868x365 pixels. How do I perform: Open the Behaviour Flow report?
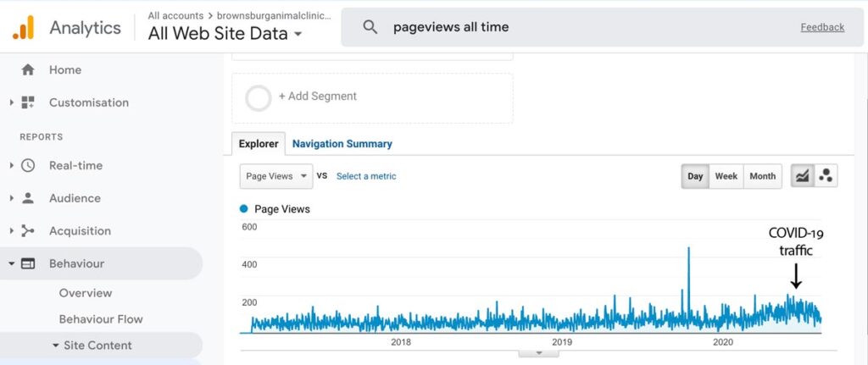tap(101, 319)
